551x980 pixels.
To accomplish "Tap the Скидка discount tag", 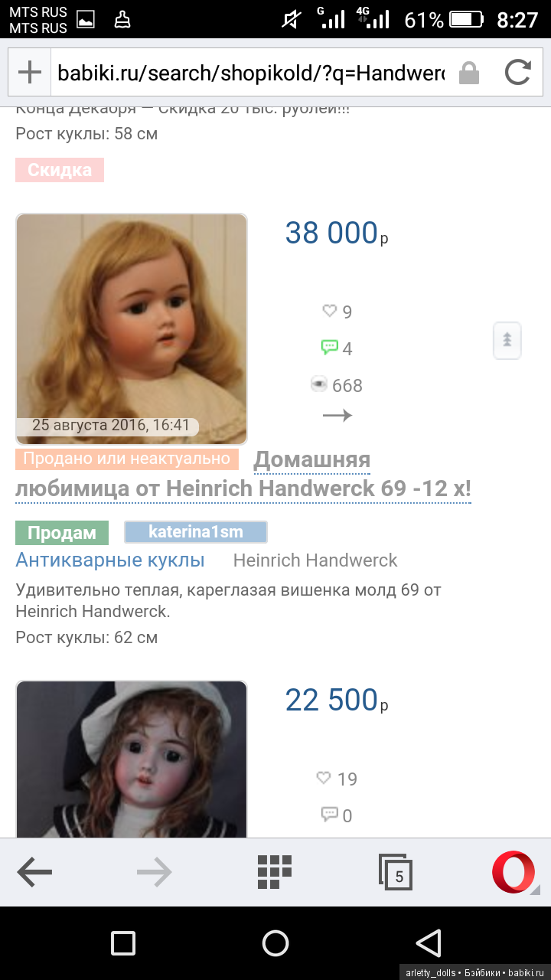I will [x=60, y=170].
